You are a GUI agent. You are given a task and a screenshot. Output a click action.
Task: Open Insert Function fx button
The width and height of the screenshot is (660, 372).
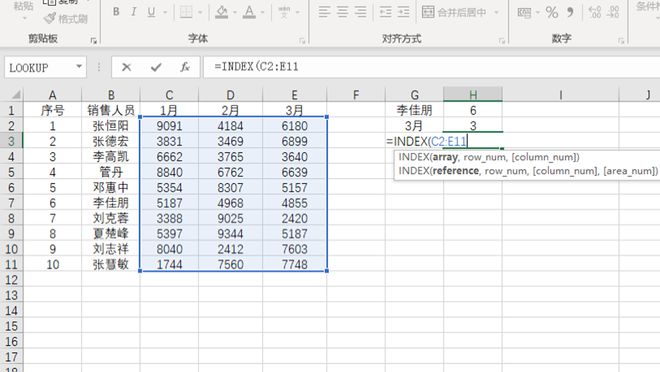(185, 67)
